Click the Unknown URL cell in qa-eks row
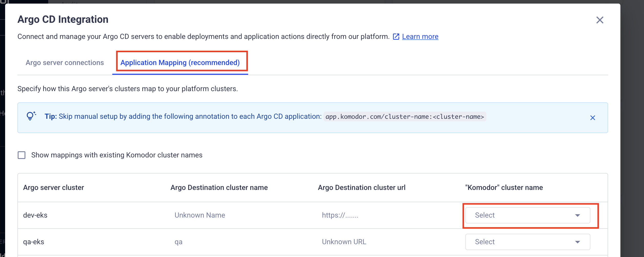 click(344, 242)
